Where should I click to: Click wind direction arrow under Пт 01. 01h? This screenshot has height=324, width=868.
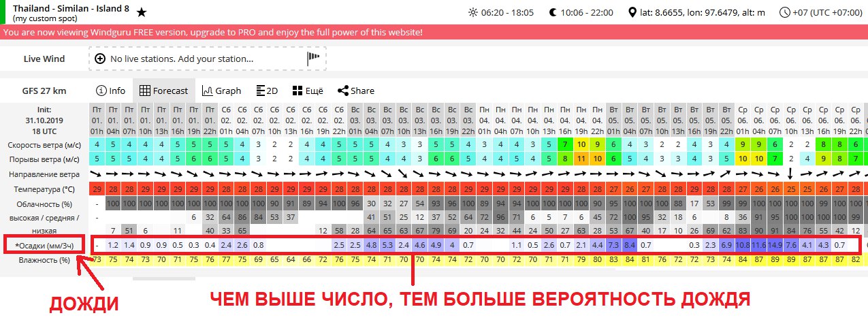click(x=97, y=173)
